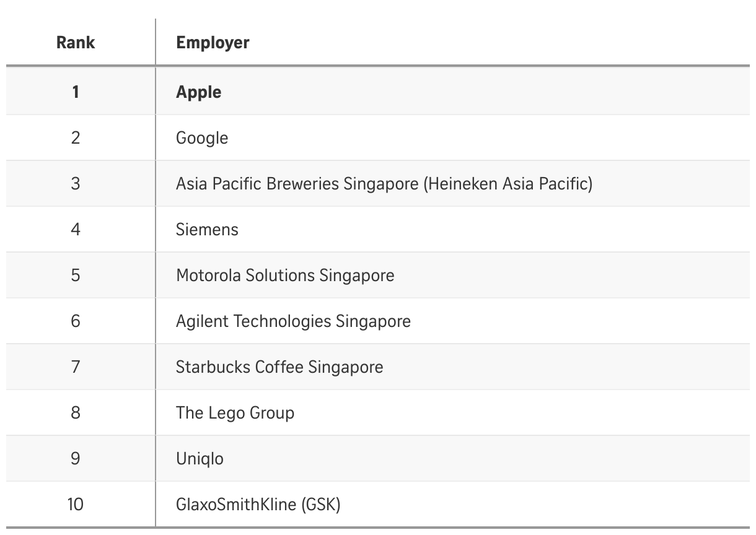This screenshot has width=756, height=535.
Task: Select rank number 10 cell
Action: pos(76,505)
